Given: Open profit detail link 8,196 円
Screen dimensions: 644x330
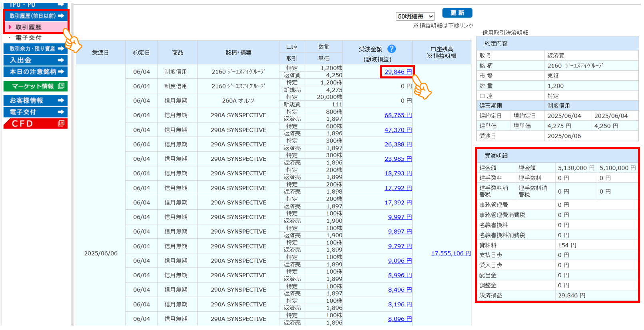Looking at the screenshot, I should [400, 304].
